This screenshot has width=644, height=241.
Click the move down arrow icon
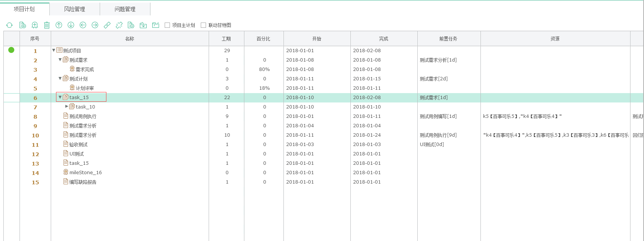71,25
